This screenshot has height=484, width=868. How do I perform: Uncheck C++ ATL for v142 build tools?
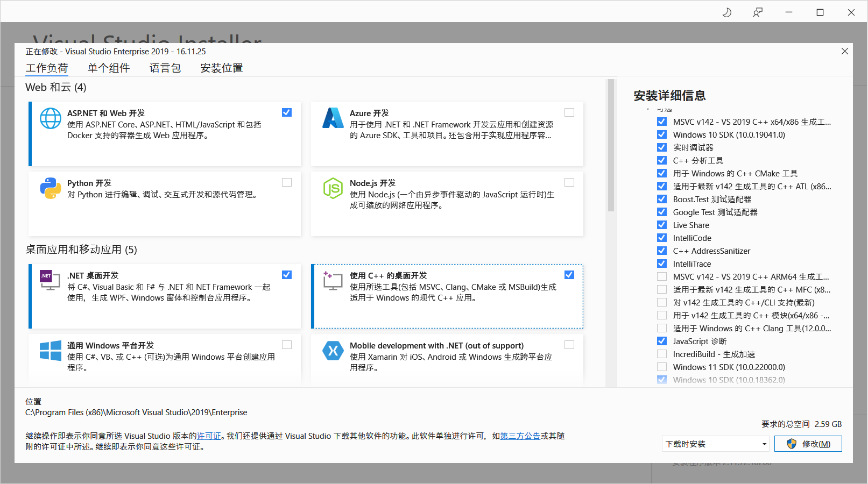point(662,186)
